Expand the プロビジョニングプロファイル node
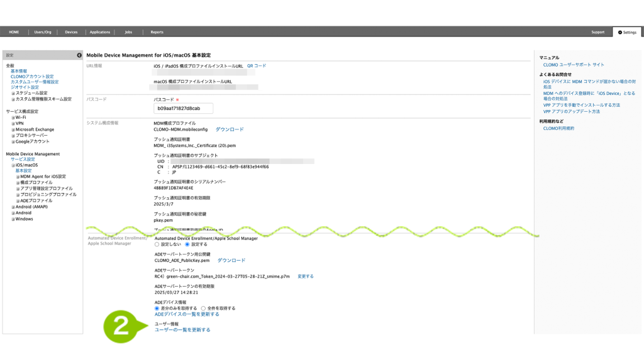 [18, 195]
